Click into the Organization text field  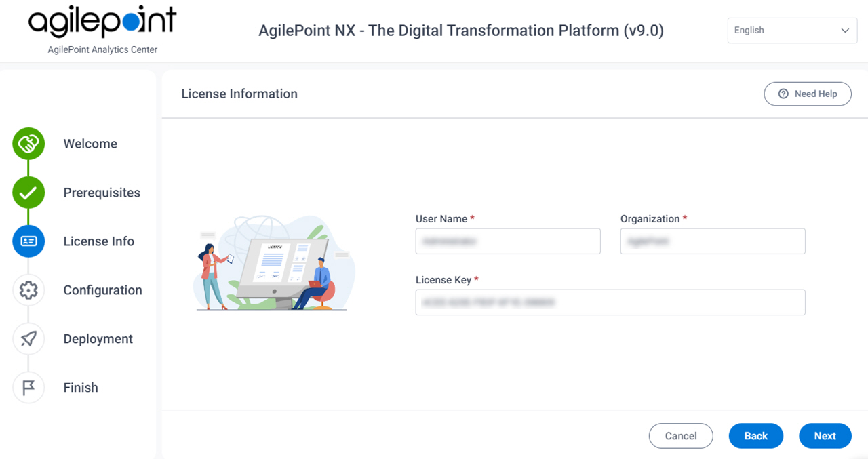click(713, 241)
